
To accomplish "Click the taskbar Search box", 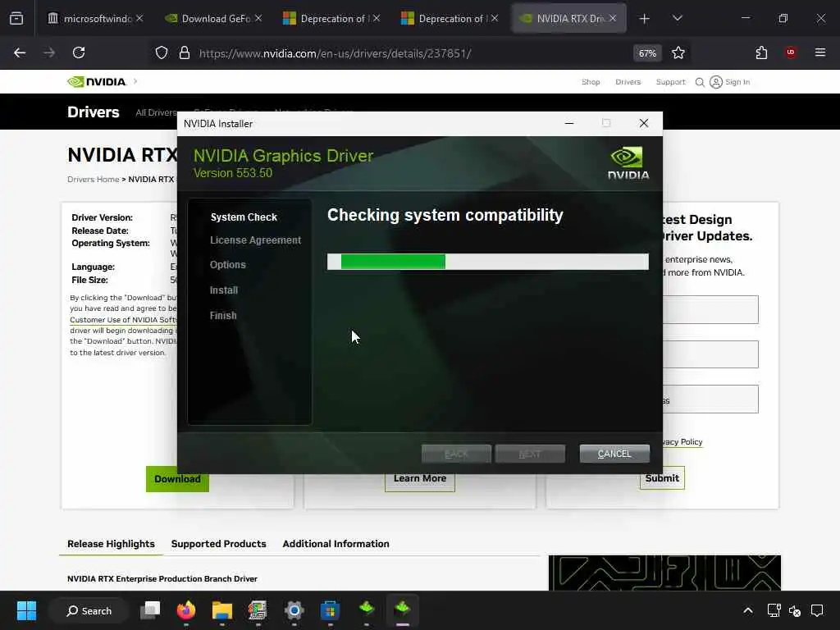I will [89, 610].
